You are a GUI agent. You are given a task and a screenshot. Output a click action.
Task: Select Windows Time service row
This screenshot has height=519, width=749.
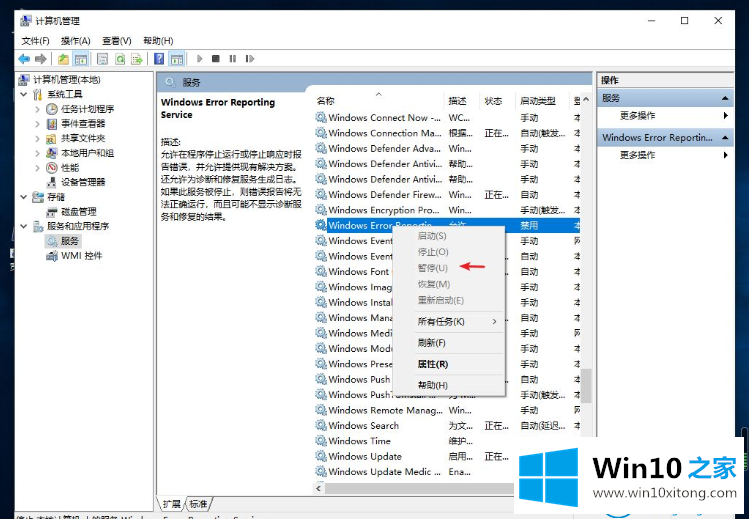[416, 441]
